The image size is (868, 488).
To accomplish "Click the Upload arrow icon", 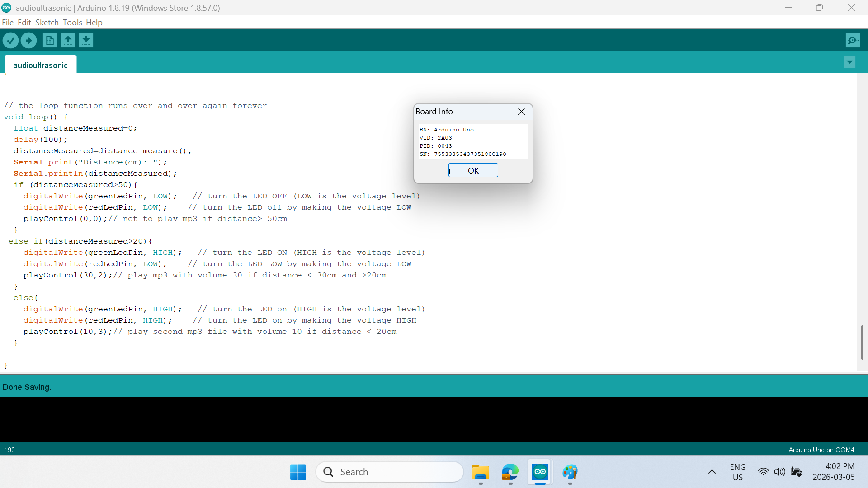I will coord(28,40).
